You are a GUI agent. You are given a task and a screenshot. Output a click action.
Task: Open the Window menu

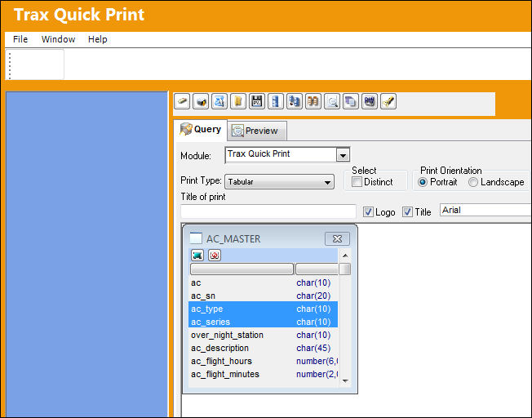[59, 39]
